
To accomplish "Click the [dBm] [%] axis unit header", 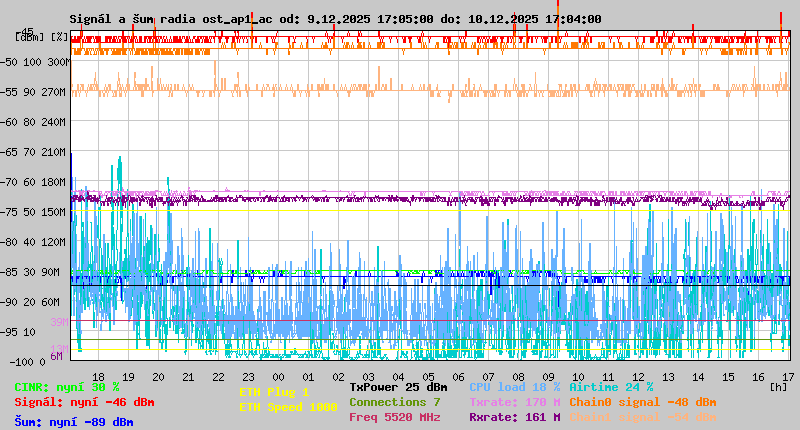I will tap(42, 36).
